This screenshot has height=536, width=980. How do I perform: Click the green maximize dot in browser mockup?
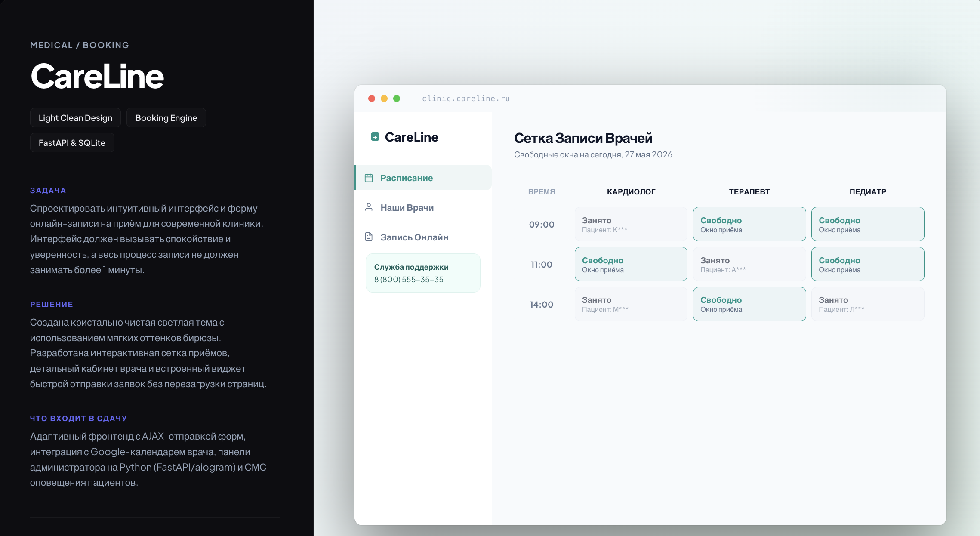(x=397, y=99)
